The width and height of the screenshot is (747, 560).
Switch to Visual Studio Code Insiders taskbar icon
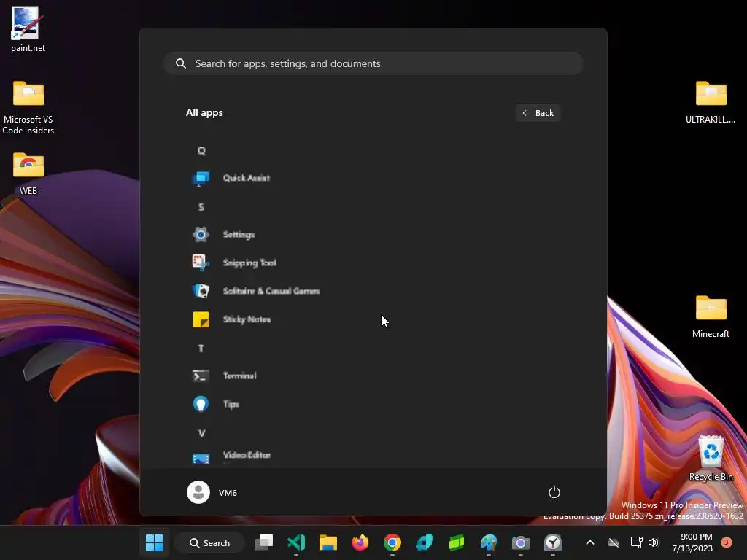click(x=296, y=542)
